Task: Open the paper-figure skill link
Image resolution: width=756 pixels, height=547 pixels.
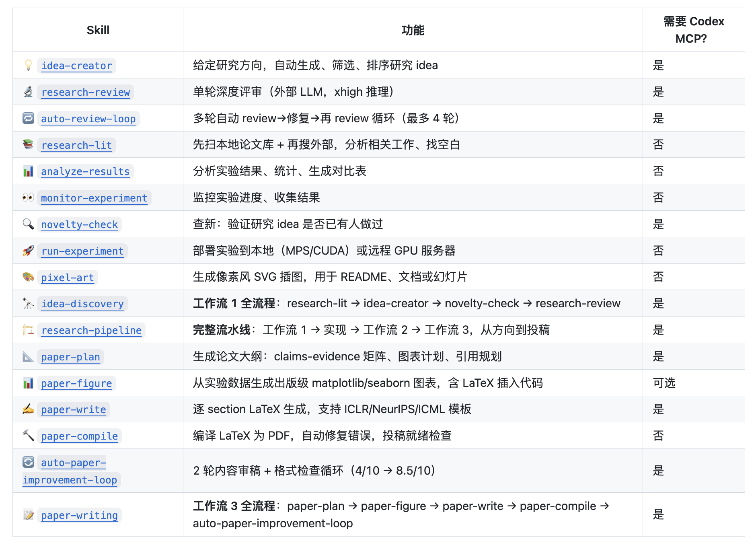Action: (76, 383)
